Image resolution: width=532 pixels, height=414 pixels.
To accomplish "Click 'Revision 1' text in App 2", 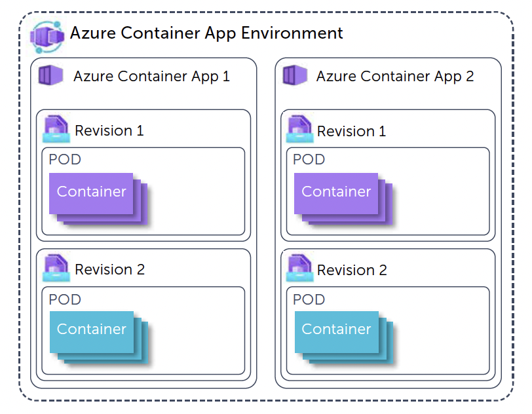I will (351, 131).
